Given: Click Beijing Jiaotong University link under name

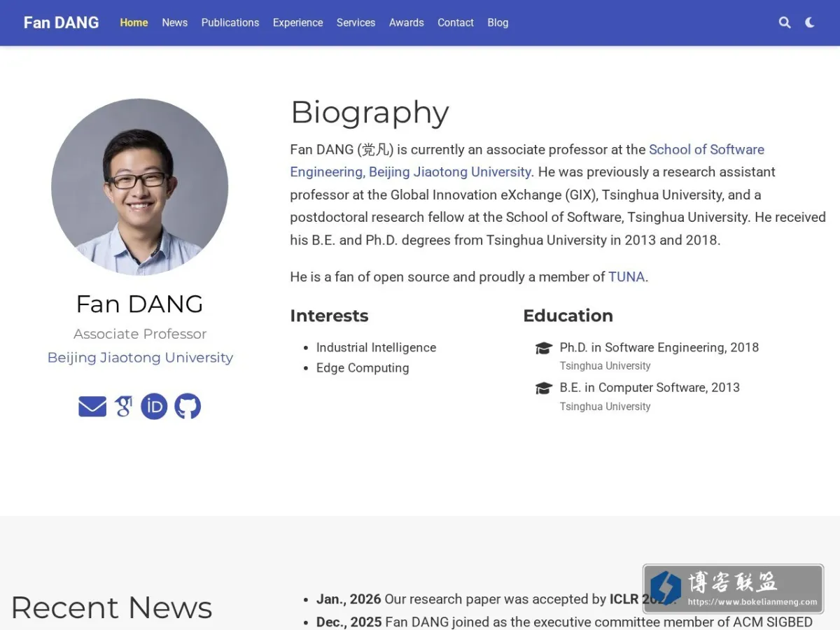Looking at the screenshot, I should pos(140,357).
